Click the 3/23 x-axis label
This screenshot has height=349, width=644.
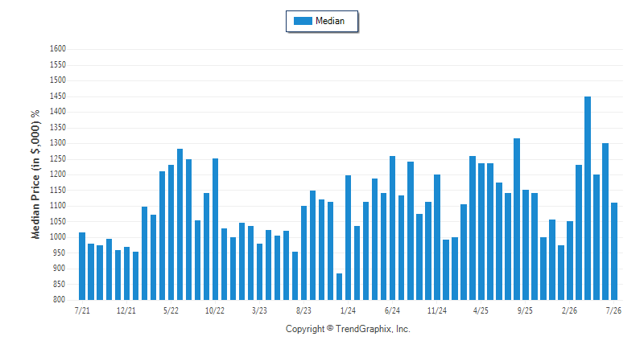259,310
